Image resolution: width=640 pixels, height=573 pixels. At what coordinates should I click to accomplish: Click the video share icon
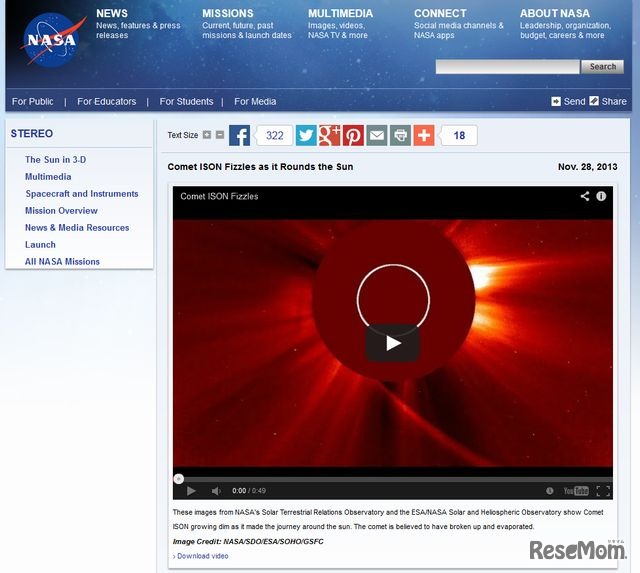click(585, 196)
